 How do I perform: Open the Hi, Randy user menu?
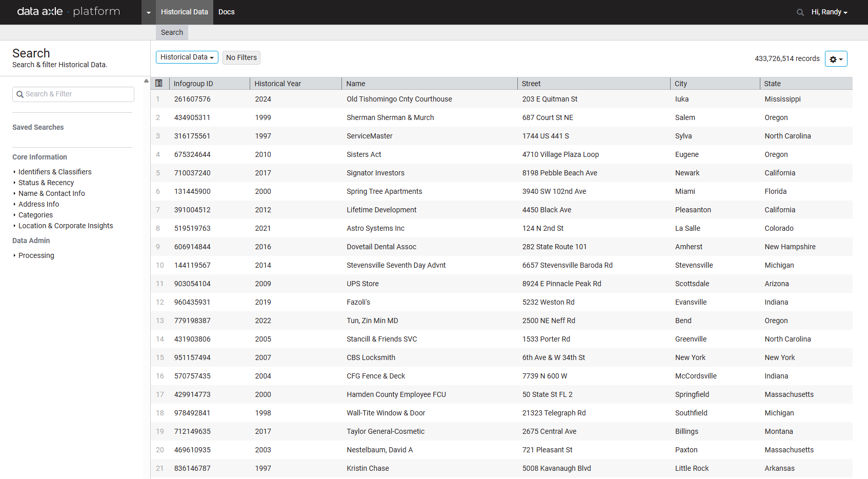tap(829, 12)
